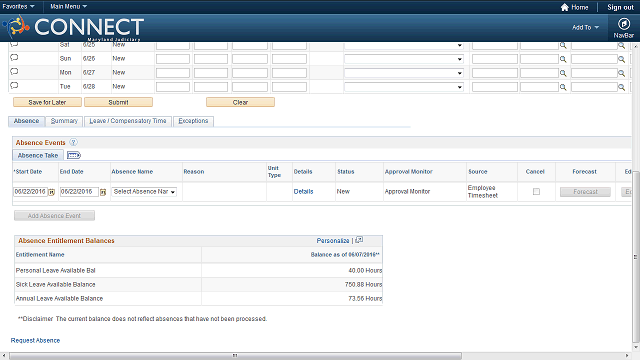
Task: Click the Clear button
Action: [240, 102]
